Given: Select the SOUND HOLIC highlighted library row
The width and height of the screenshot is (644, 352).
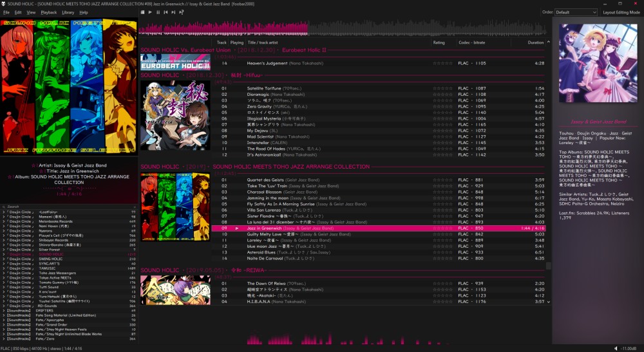Looking at the screenshot, I should point(69,254).
